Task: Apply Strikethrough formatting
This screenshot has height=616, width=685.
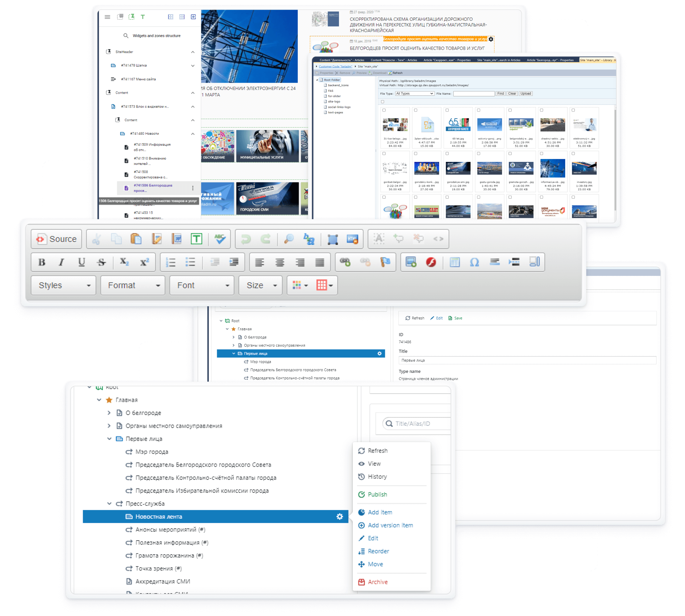Action: (x=101, y=262)
